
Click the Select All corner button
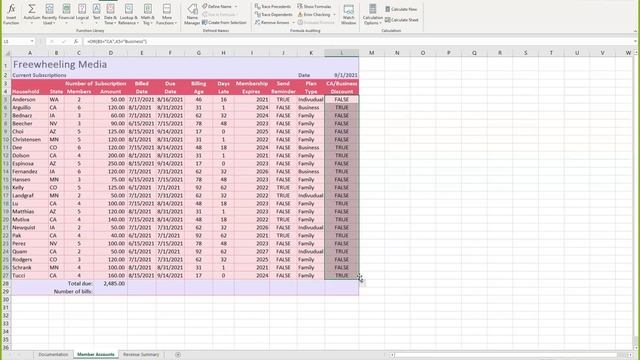click(x=6, y=53)
